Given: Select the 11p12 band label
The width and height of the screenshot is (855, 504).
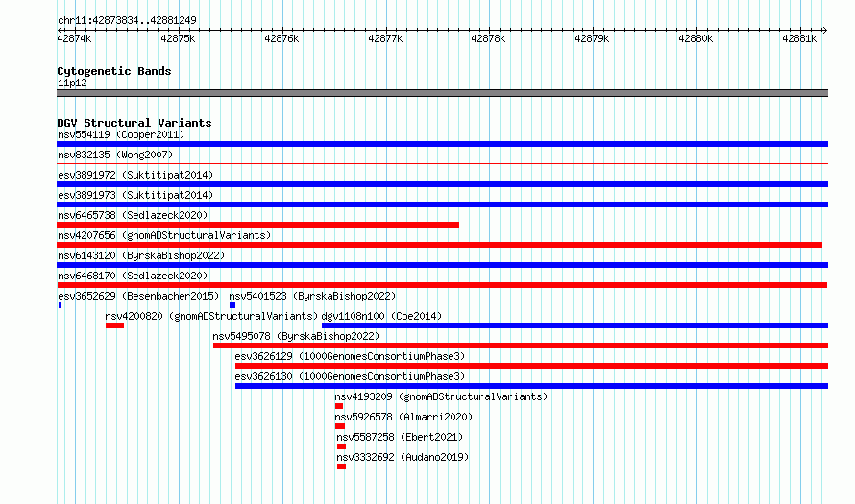Looking at the screenshot, I should pos(72,83).
